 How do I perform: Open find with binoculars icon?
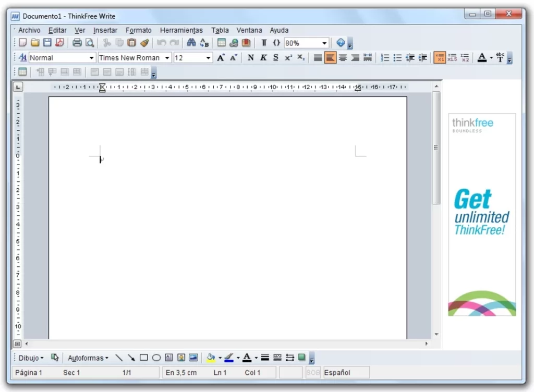tap(191, 43)
